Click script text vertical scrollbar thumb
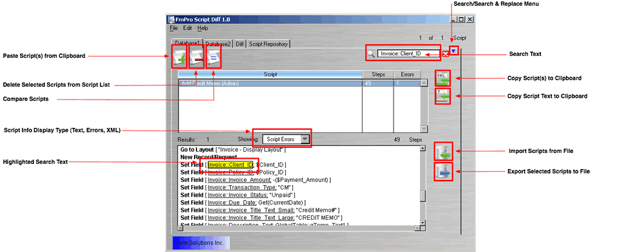This screenshot has width=644, height=252. click(x=422, y=196)
